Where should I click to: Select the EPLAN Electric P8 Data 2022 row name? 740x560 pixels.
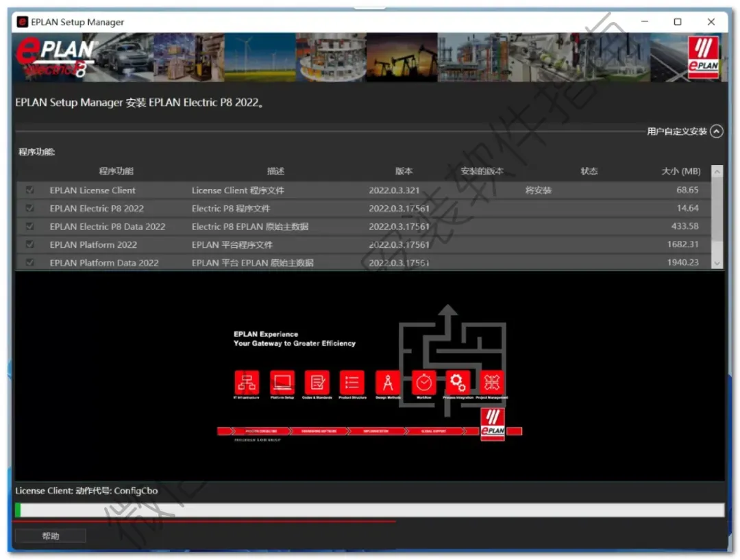pyautogui.click(x=108, y=227)
